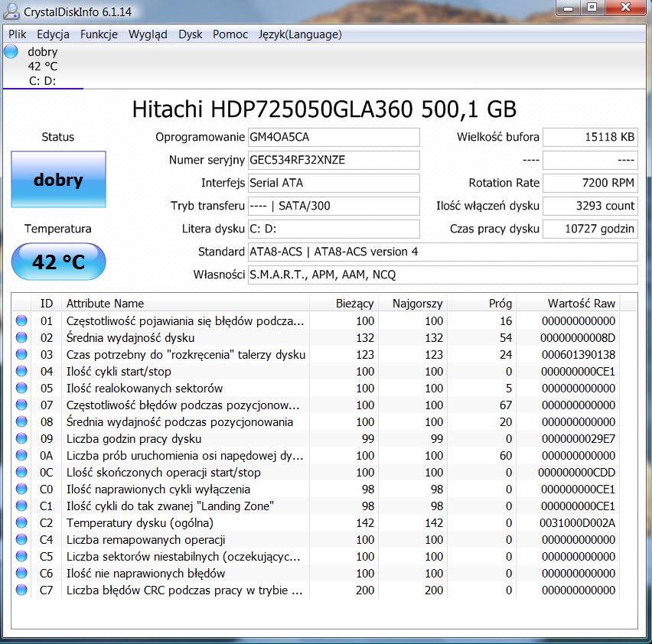Open the Plik menu
Viewport: 652px width, 644px height.
[x=17, y=34]
